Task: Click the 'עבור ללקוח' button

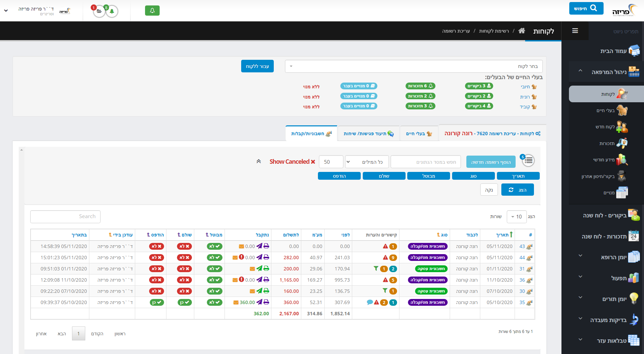Action: pyautogui.click(x=257, y=66)
